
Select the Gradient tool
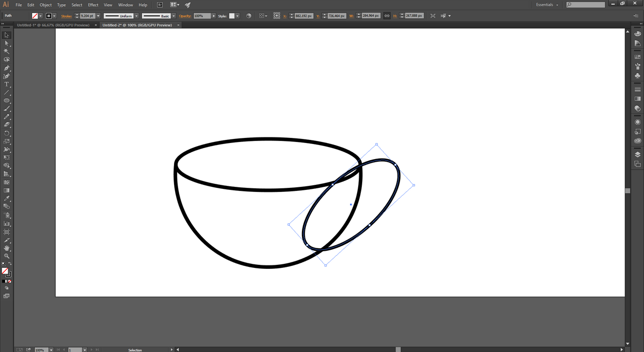[7, 190]
